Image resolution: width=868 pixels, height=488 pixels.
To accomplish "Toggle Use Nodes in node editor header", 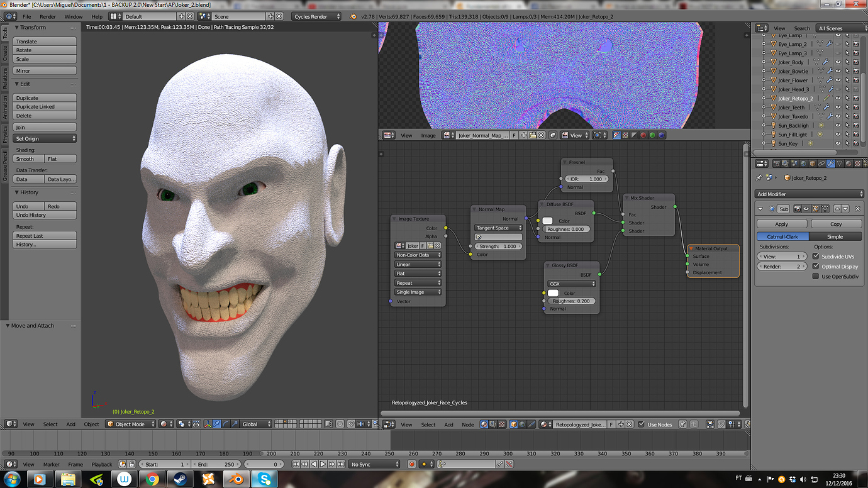I will pyautogui.click(x=641, y=424).
